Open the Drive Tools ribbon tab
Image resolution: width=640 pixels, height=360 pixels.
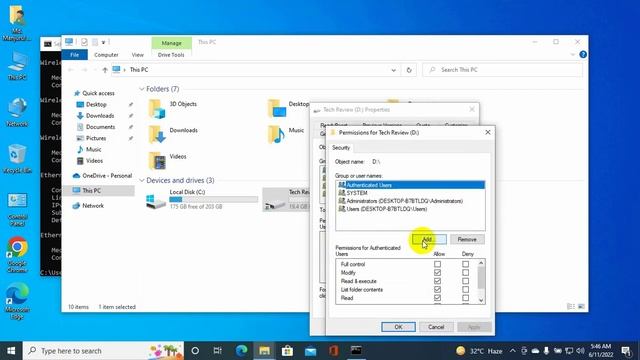coord(171,55)
